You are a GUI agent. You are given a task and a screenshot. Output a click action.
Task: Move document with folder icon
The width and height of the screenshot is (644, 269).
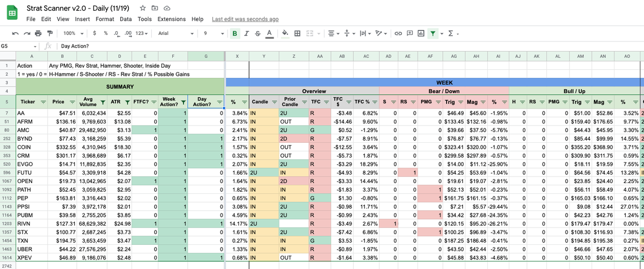155,8
